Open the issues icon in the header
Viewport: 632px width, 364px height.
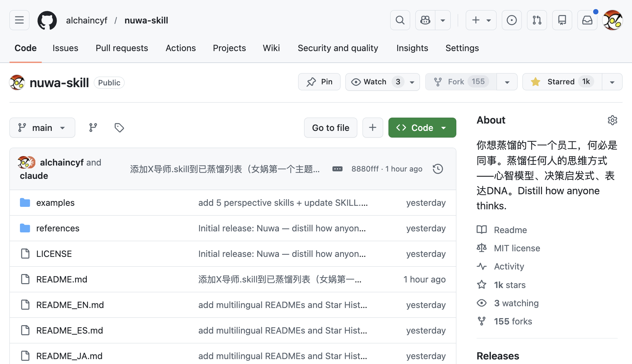tap(512, 20)
